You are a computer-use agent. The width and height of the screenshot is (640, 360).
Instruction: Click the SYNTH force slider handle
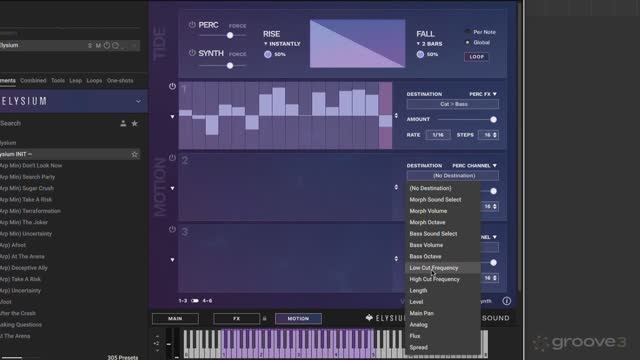pos(230,65)
